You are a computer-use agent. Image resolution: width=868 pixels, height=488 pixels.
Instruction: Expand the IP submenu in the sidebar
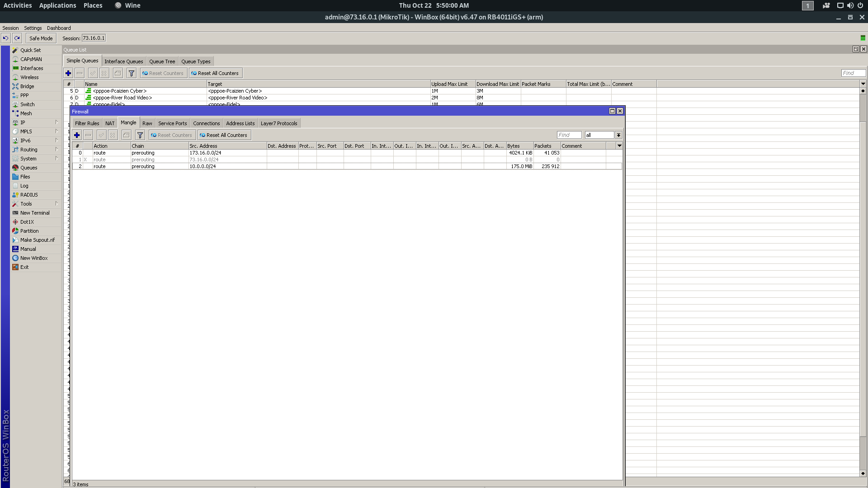click(x=23, y=122)
